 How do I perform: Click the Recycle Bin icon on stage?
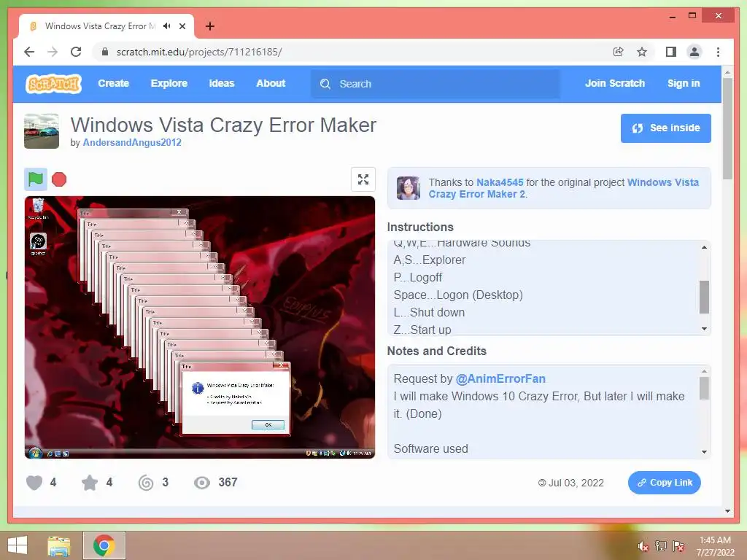coord(38,209)
